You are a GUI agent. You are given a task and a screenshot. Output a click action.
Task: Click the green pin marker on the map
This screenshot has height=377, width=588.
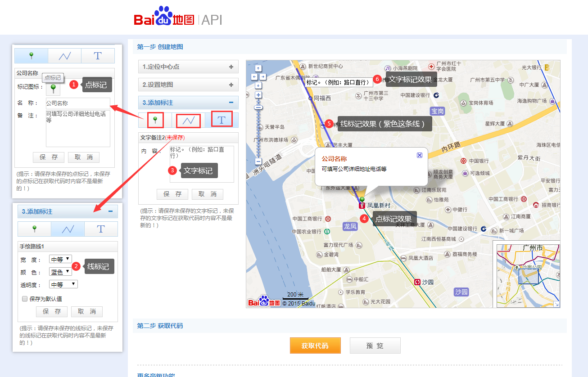(x=362, y=200)
